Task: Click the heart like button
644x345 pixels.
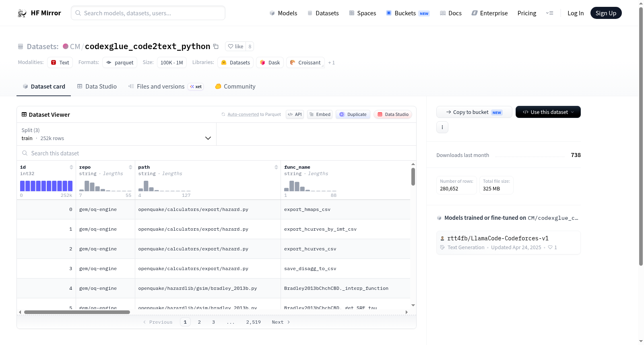Action: tap(235, 46)
